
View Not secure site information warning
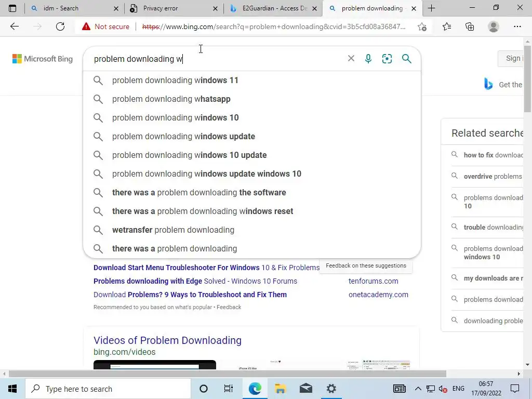click(x=105, y=26)
